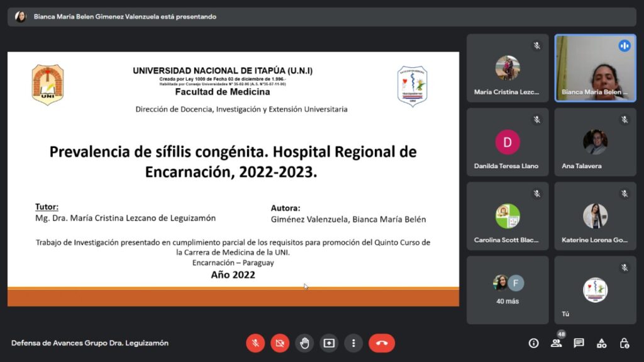Image resolution: width=644 pixels, height=362 pixels.
Task: Open the chat panel icon
Action: [x=579, y=343]
